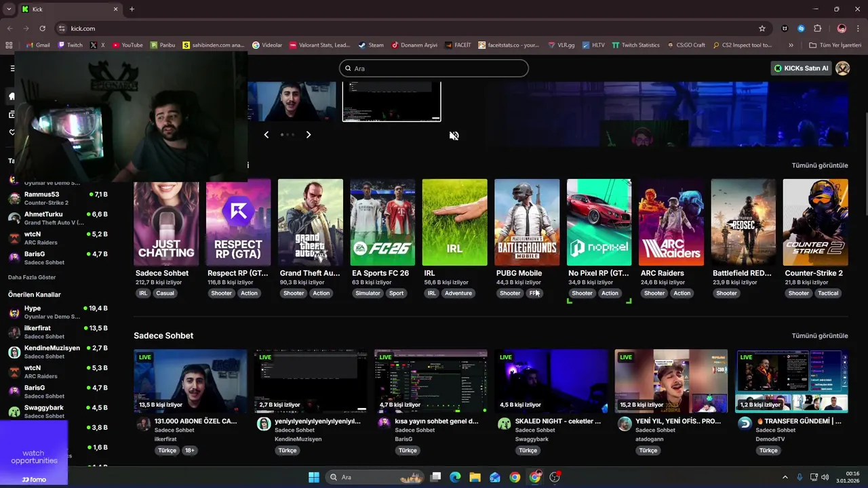Open Tüm Yer İşaretleri bookmarks folder

pyautogui.click(x=835, y=45)
